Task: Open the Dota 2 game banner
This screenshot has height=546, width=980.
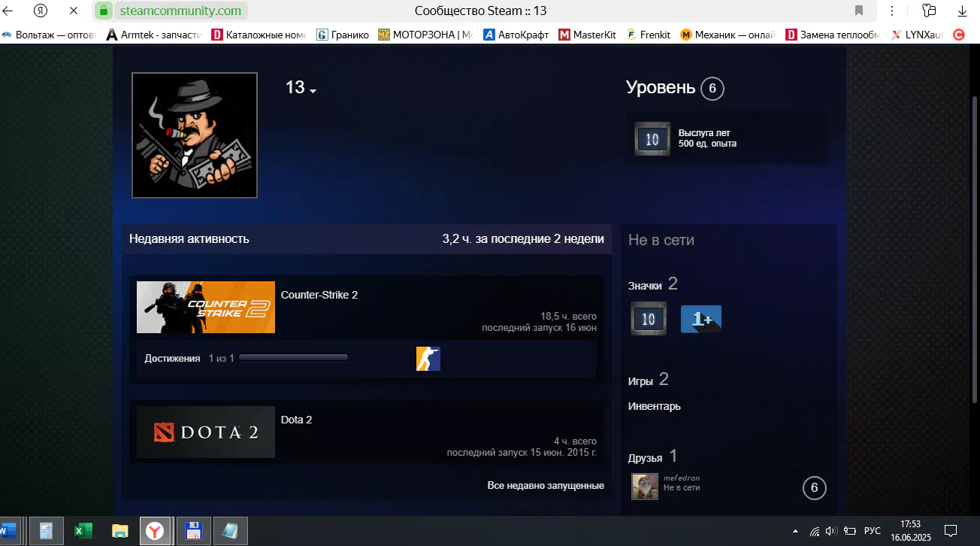Action: (206, 432)
